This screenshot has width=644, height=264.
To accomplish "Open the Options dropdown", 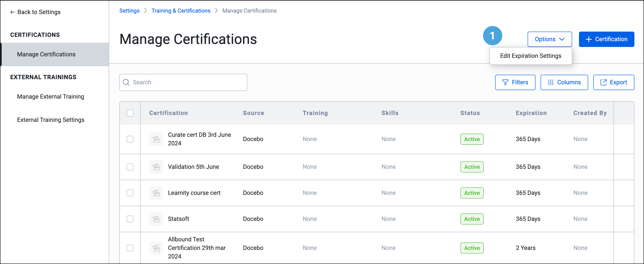I will point(550,39).
